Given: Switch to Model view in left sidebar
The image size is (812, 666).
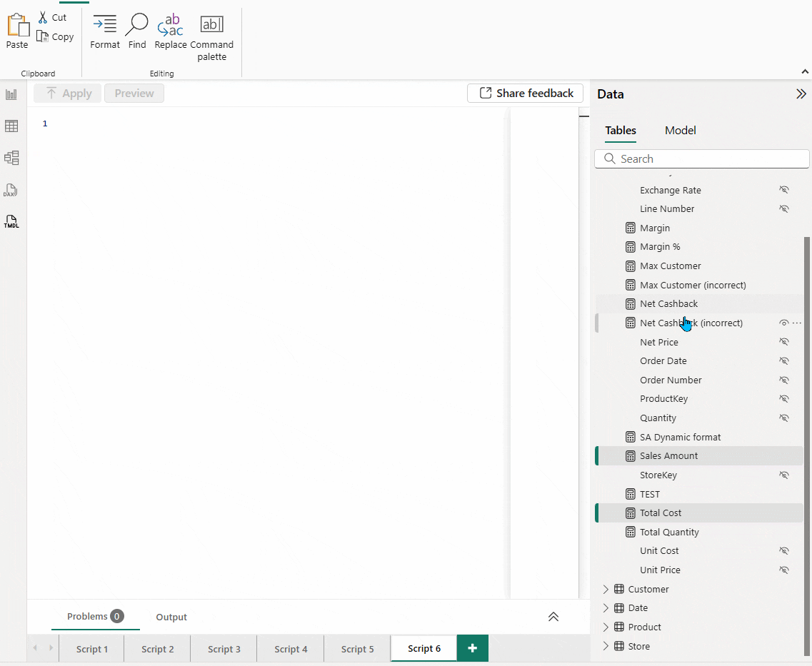Looking at the screenshot, I should coord(11,158).
